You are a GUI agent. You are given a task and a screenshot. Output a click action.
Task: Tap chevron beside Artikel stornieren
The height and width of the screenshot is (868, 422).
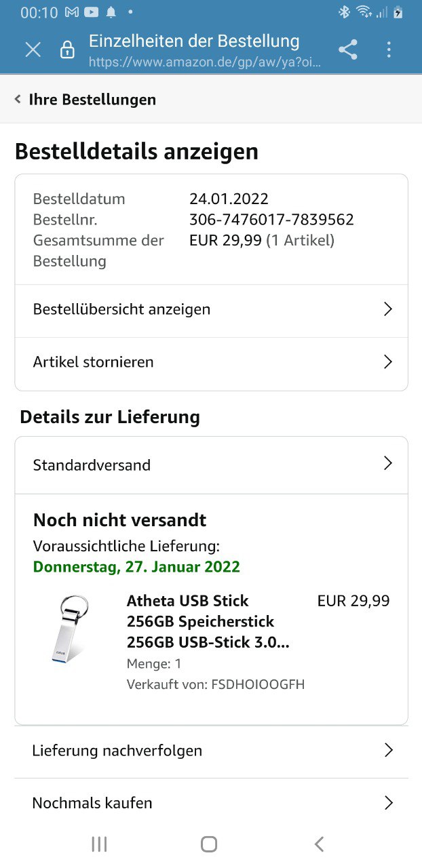388,362
